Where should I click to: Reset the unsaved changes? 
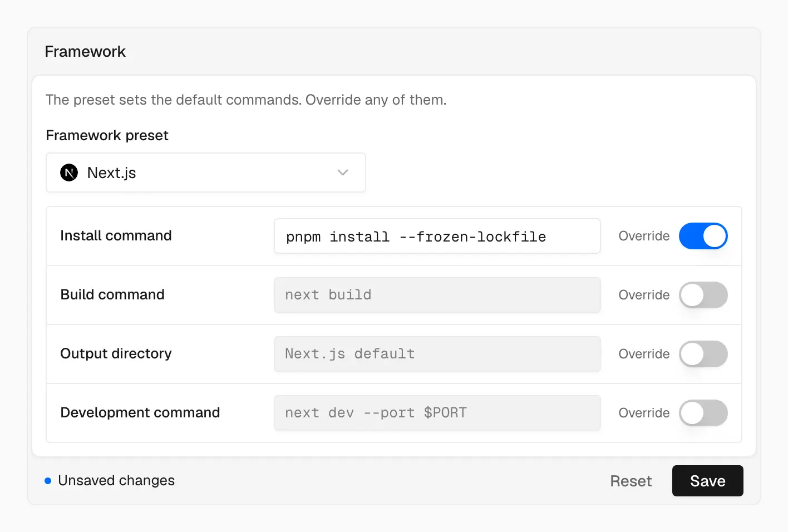click(631, 481)
